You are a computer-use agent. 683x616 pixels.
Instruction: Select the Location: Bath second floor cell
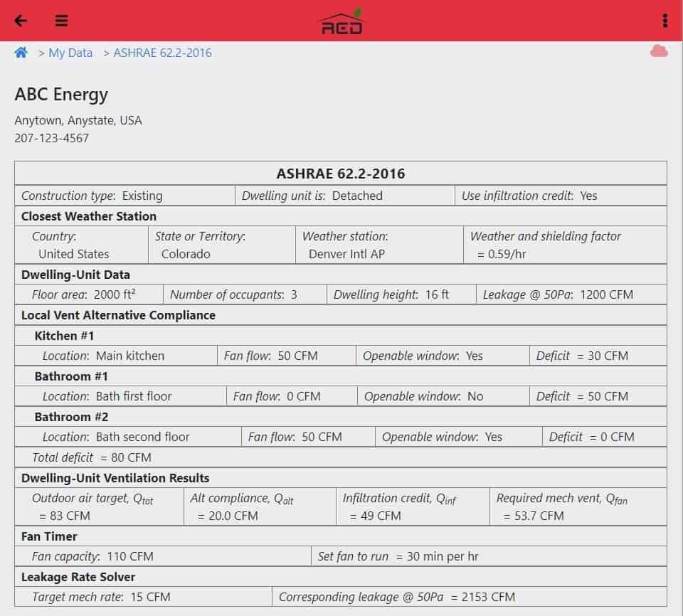(128, 437)
